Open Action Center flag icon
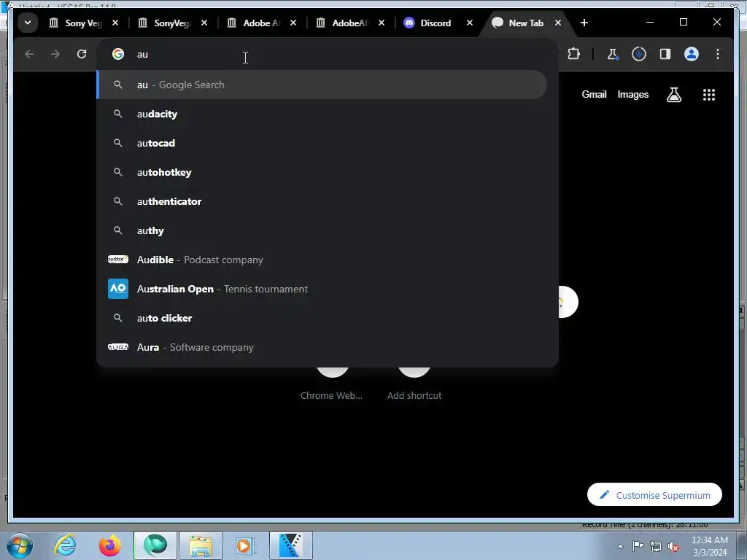The image size is (747, 560). pyautogui.click(x=638, y=545)
